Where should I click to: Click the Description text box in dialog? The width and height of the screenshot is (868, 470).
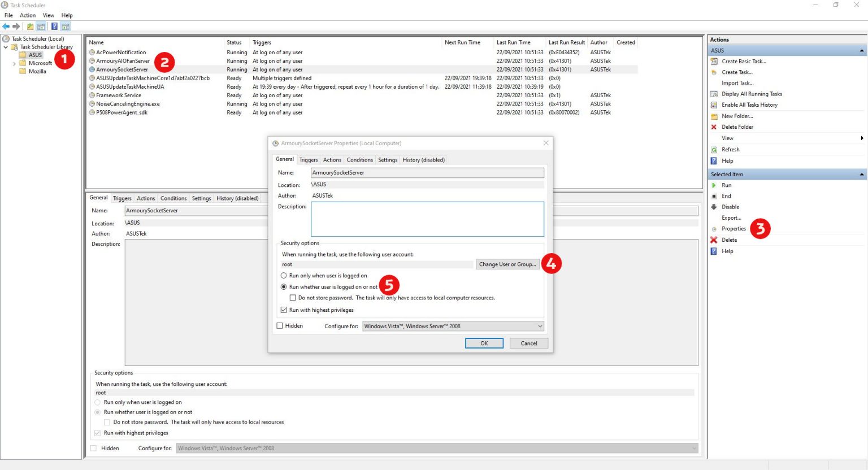pos(427,219)
